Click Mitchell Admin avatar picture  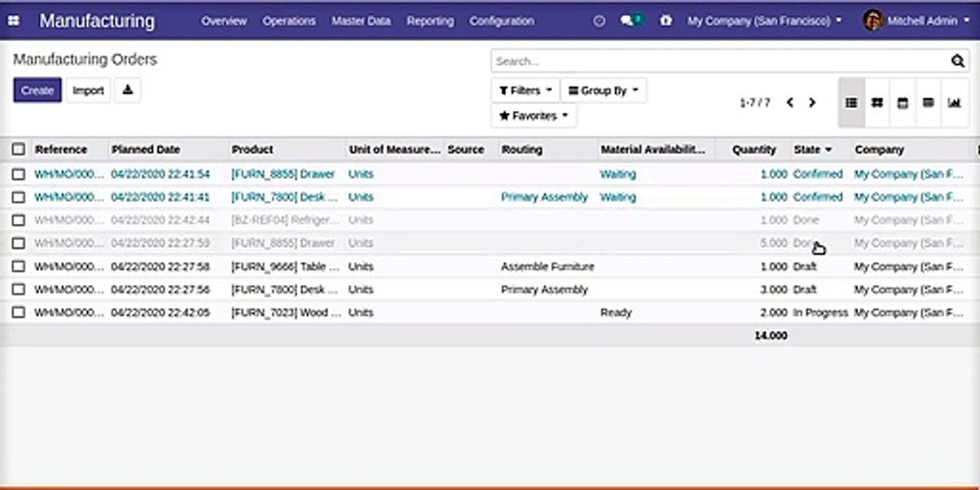[873, 20]
